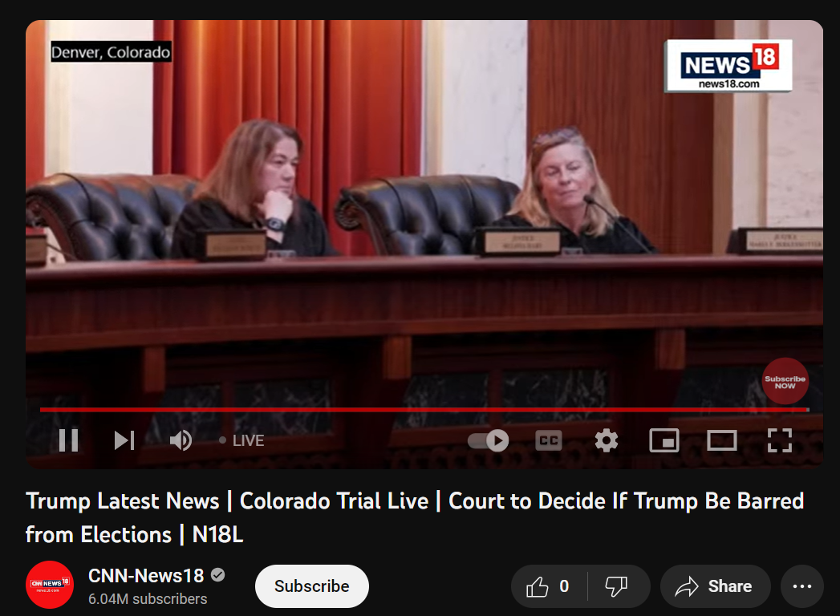Pause the live video
Image resolution: width=840 pixels, height=616 pixels.
pos(68,440)
